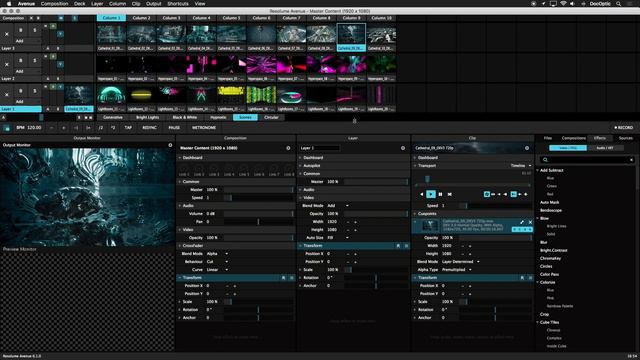This screenshot has width=640, height=360.
Task: Open Layer Auto Size Fill dropdown
Action: [x=337, y=238]
